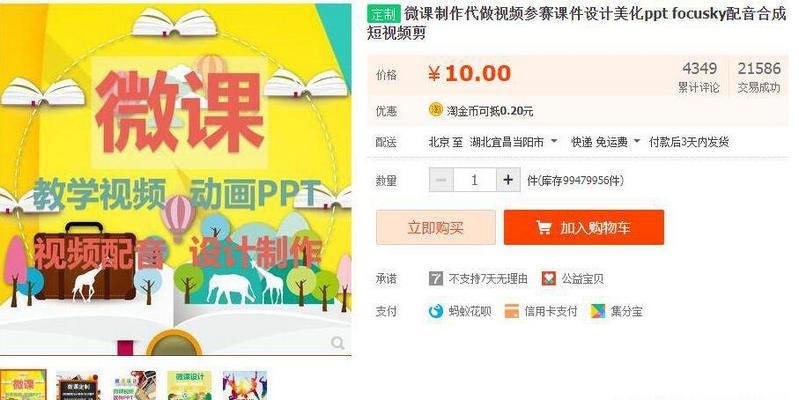
Task: Click the 定制 green tag badge
Action: click(x=384, y=14)
